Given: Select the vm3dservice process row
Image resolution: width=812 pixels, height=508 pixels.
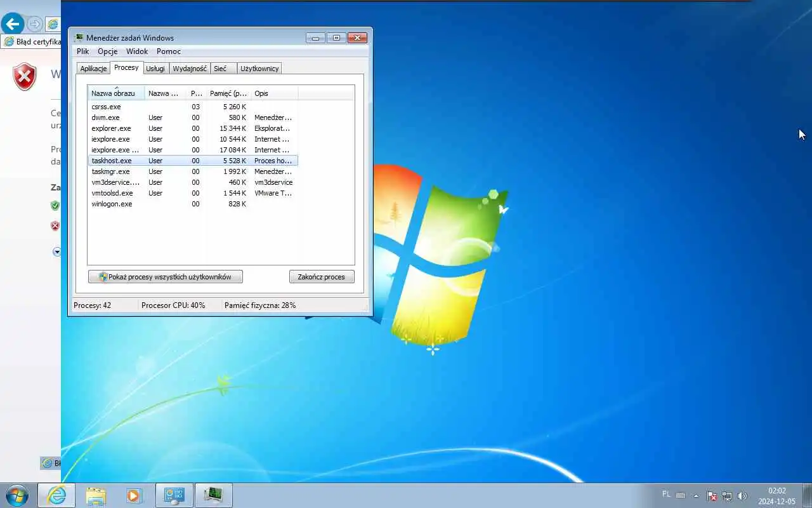Looking at the screenshot, I should (193, 182).
